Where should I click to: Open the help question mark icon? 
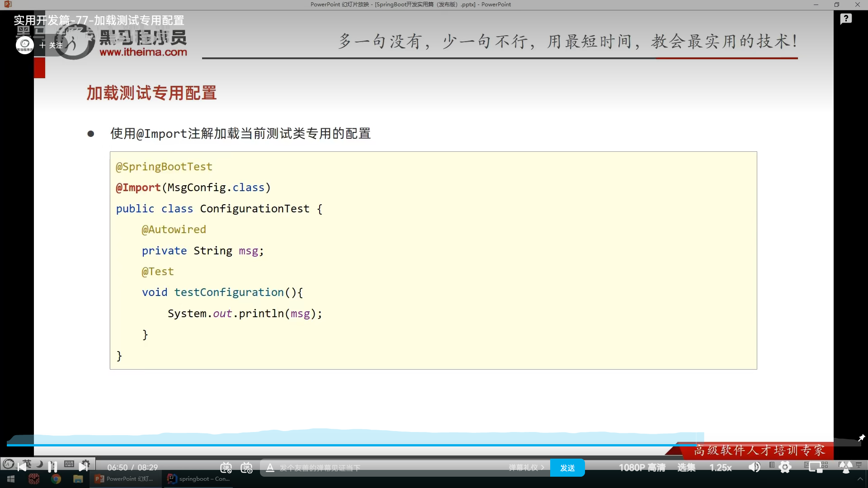(846, 19)
